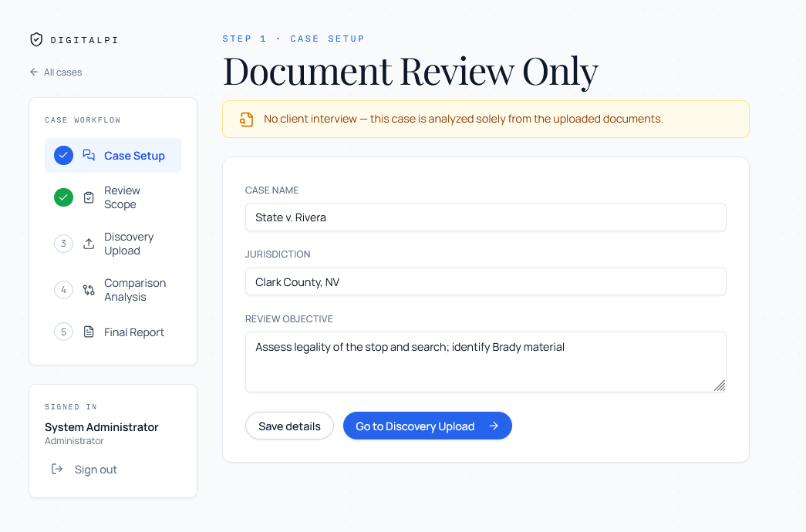Screen dimensions: 806x532
Task: Click the DigitalPI shield logo icon
Action: click(x=36, y=39)
